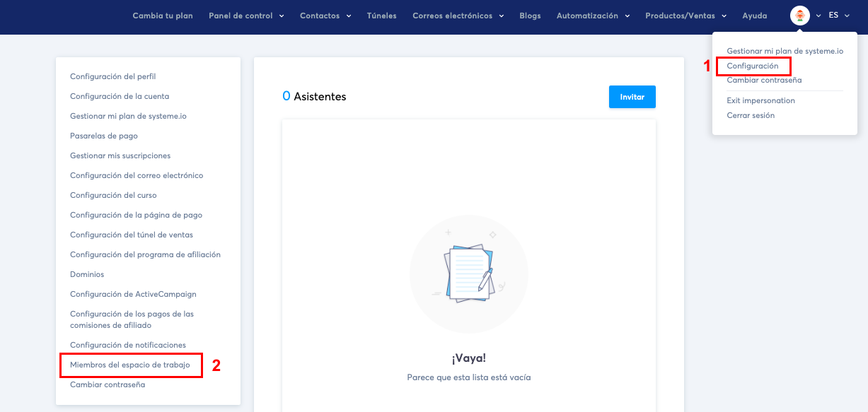Change language using the ES dropdown
Image resolution: width=868 pixels, height=412 pixels.
point(838,14)
